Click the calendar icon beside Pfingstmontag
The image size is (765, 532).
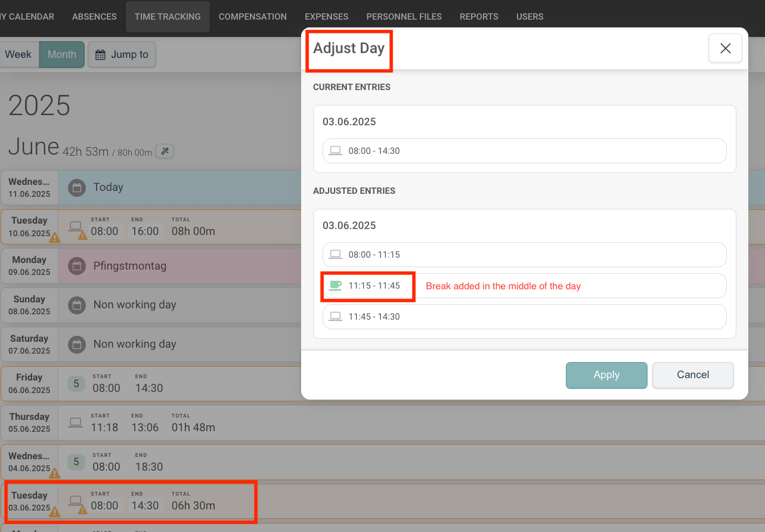coord(76,266)
